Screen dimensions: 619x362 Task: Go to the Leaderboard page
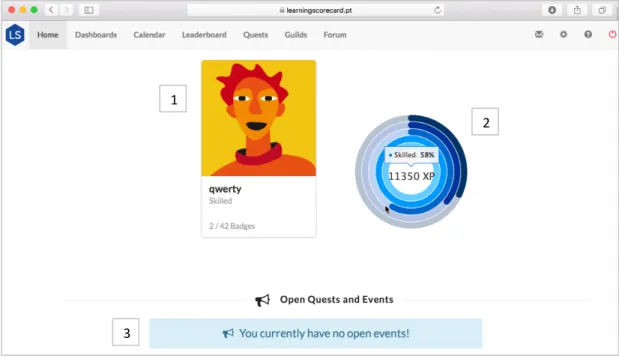pos(204,35)
